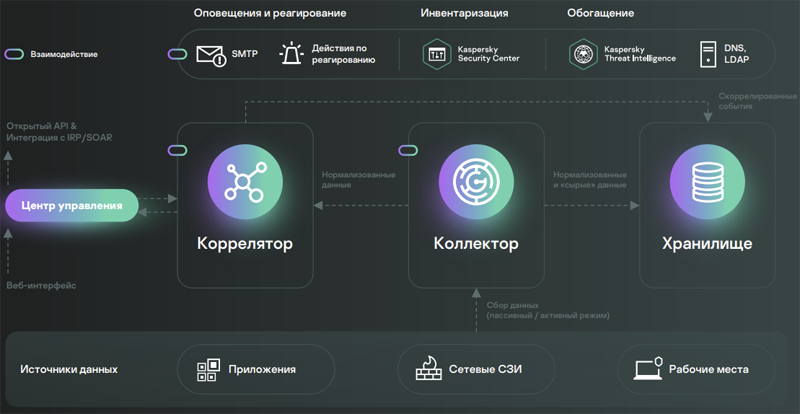Click the pill marker on Коллектор box corner
Screen dimensions: 800x414
click(x=408, y=150)
